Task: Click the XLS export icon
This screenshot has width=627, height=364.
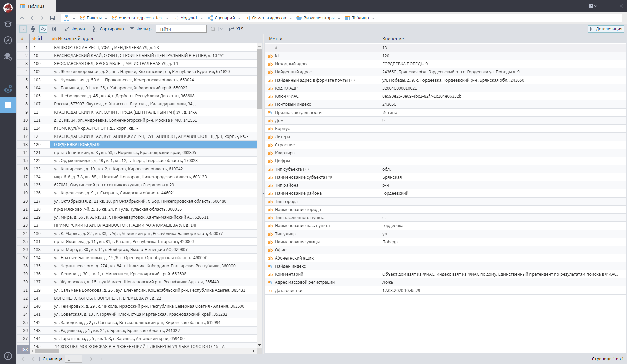Action: (235, 29)
